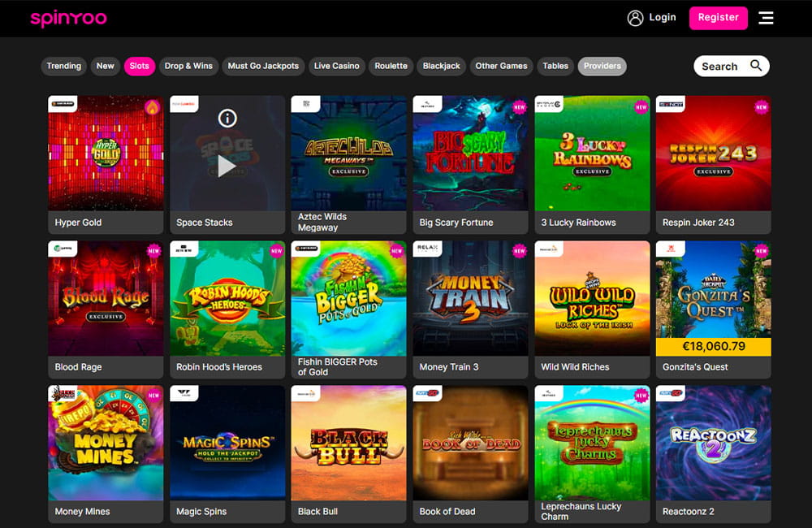Open the Blood Rage game thumbnail
Image resolution: width=812 pixels, height=528 pixels.
click(x=106, y=298)
